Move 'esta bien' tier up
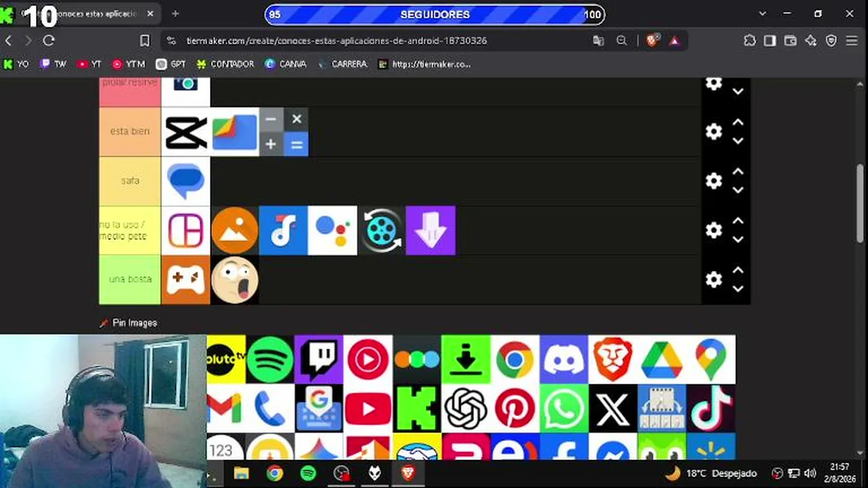This screenshot has height=488, width=868. (738, 123)
